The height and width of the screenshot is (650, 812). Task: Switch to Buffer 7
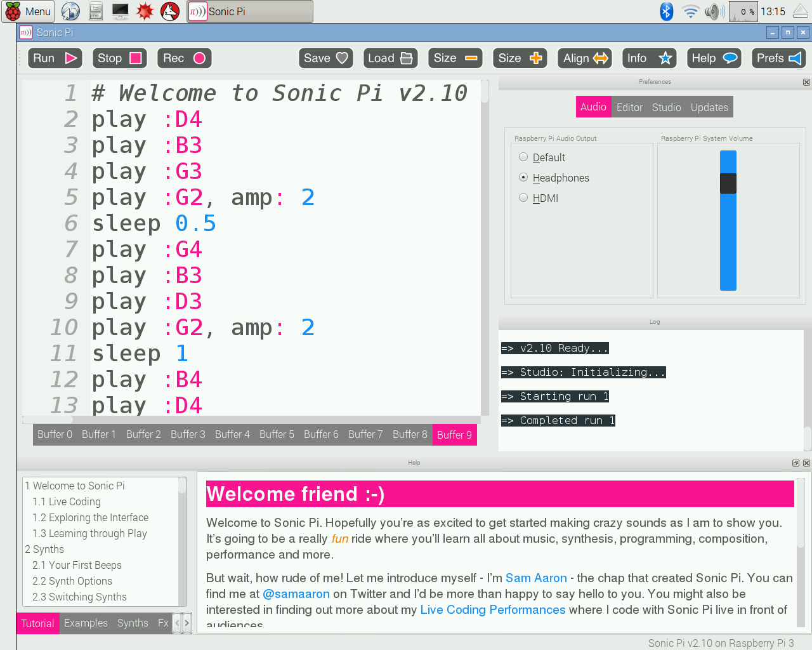tap(365, 434)
